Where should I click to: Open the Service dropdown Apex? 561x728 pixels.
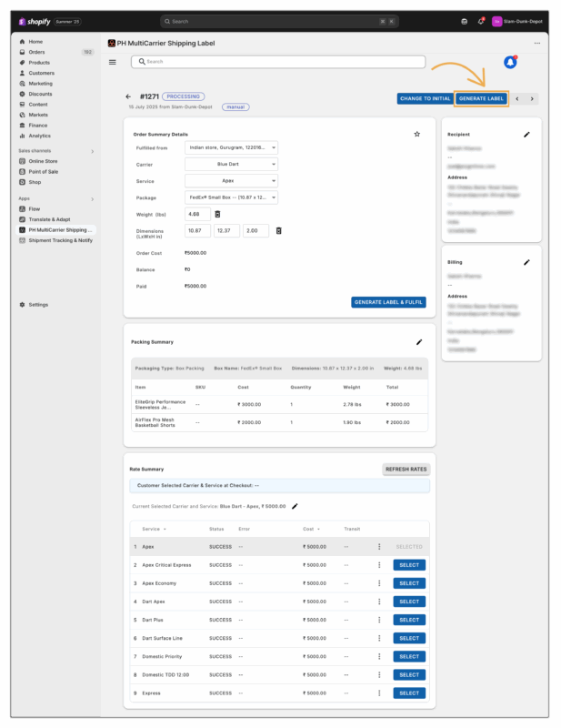click(231, 181)
